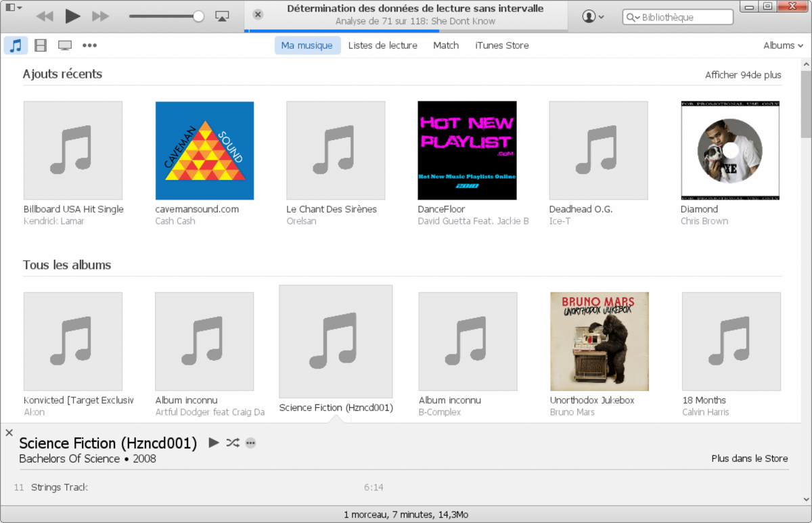Click the Science Fiction (Hzncd001) title heading
Viewport: 812px width, 523px height.
tap(108, 443)
